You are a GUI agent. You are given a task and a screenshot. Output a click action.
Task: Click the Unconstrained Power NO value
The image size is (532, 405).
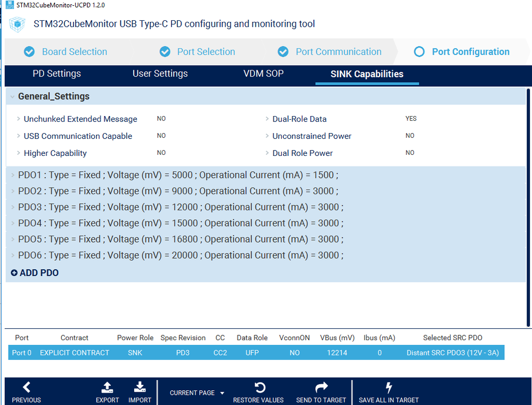[410, 135]
